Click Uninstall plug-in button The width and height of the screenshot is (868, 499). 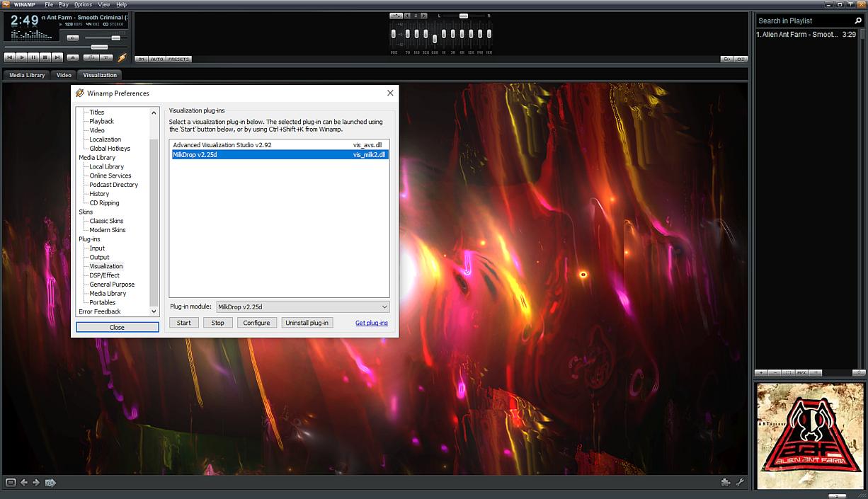(x=307, y=323)
